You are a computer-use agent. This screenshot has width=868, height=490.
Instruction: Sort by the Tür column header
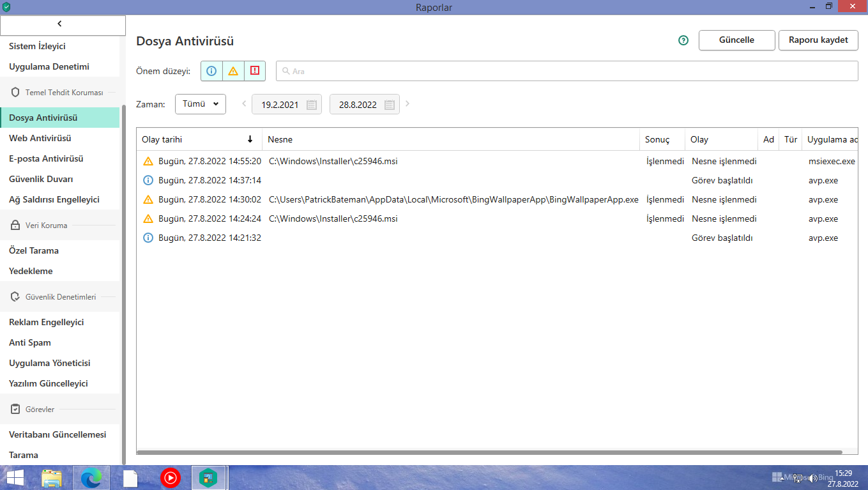pyautogui.click(x=791, y=139)
